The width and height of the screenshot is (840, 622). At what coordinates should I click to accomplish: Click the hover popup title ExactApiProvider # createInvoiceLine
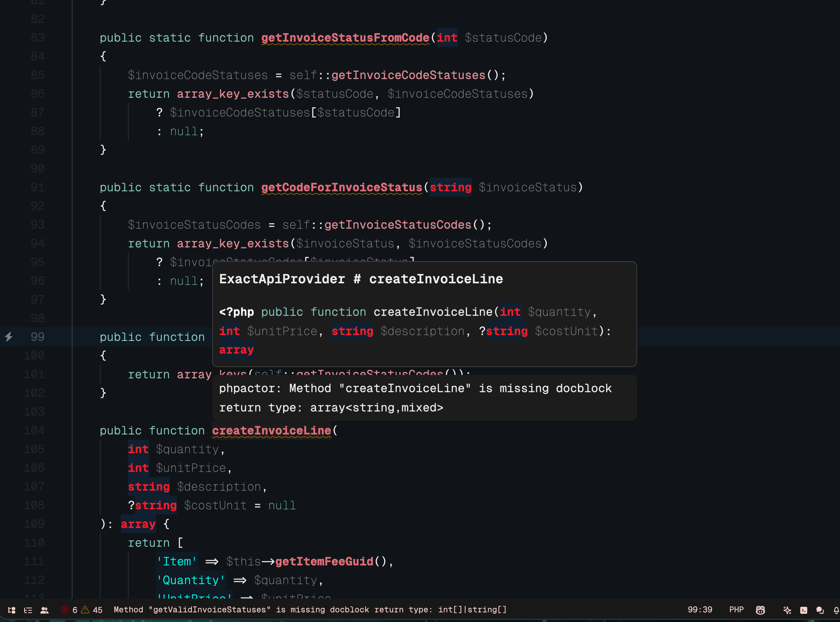tap(361, 279)
